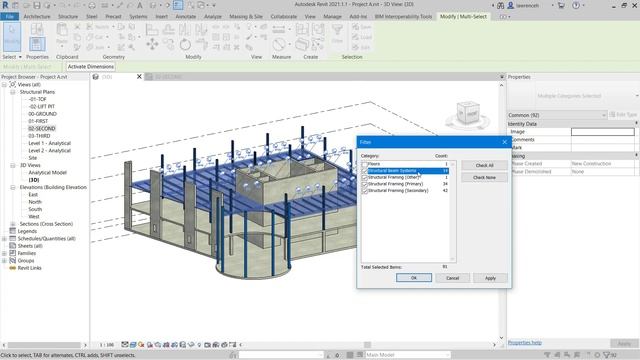Click Cancel in the Filter dialog
640x360 pixels.
452,278
